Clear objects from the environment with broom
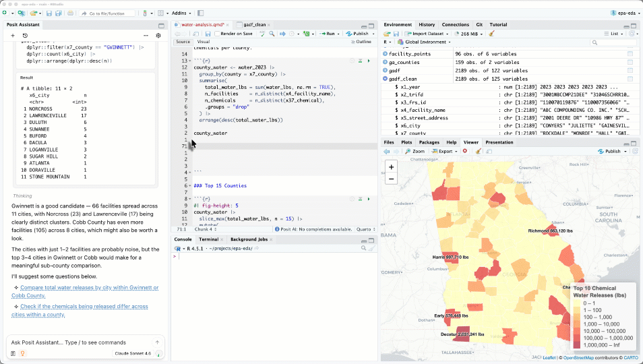Image resolution: width=643 pixels, height=364 pixels. tap(491, 34)
